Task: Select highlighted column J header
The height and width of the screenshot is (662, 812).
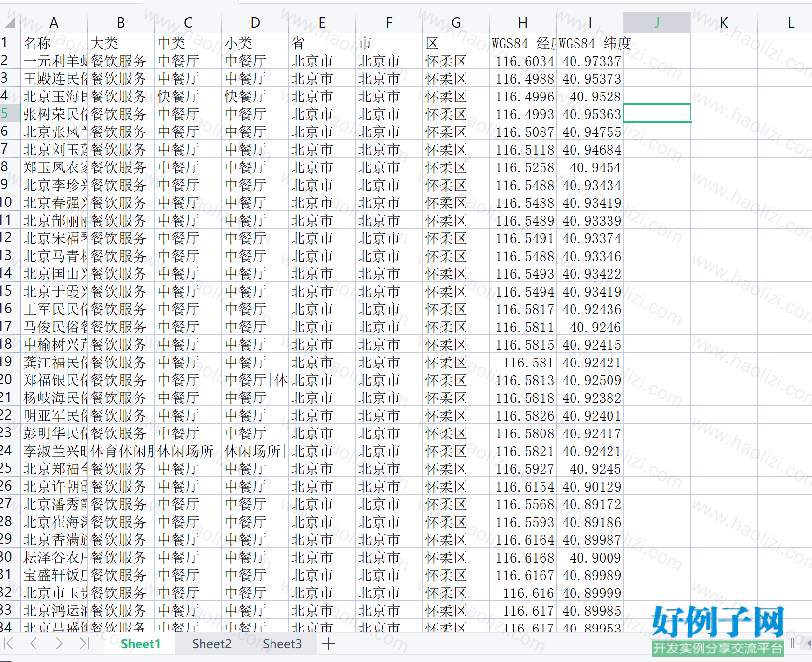Action: click(x=657, y=23)
